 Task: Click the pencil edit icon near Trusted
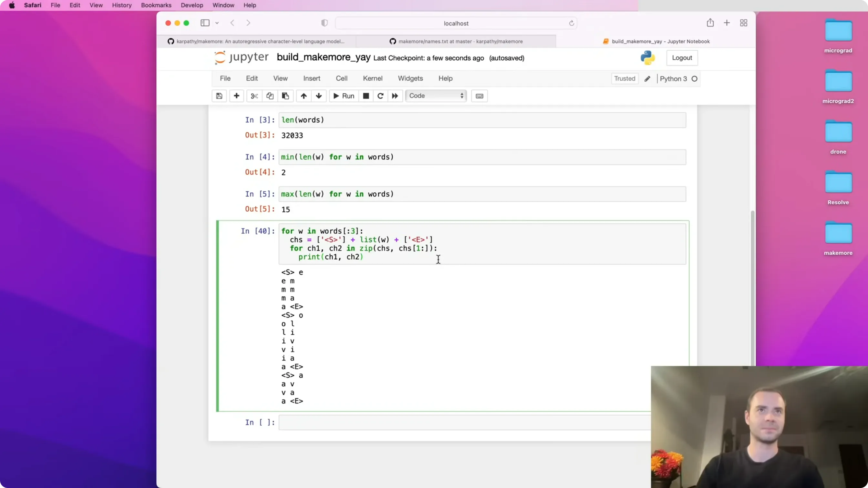647,79
